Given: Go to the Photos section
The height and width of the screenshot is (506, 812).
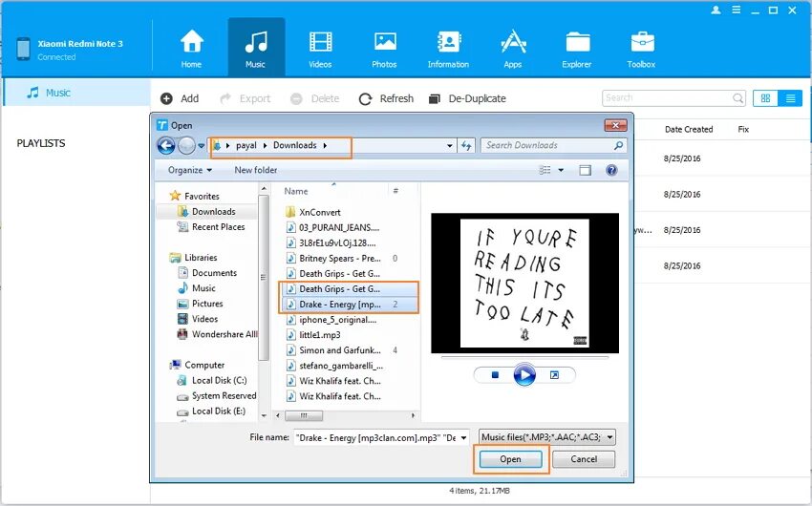Looking at the screenshot, I should pyautogui.click(x=384, y=48).
